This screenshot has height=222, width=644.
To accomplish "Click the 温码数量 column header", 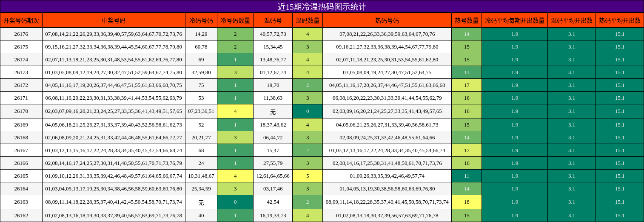I will tap(308, 20).
